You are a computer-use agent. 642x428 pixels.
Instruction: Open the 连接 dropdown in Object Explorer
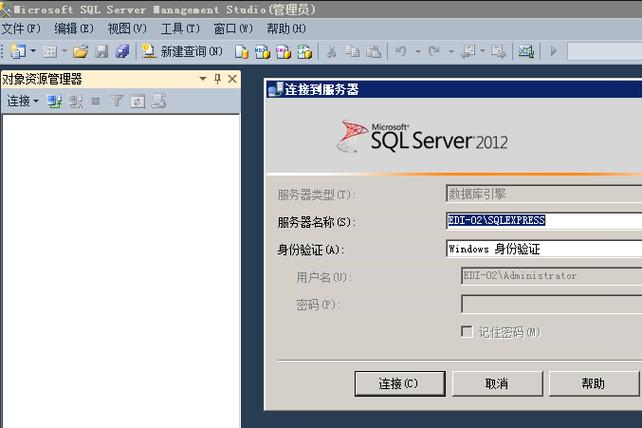point(23,101)
